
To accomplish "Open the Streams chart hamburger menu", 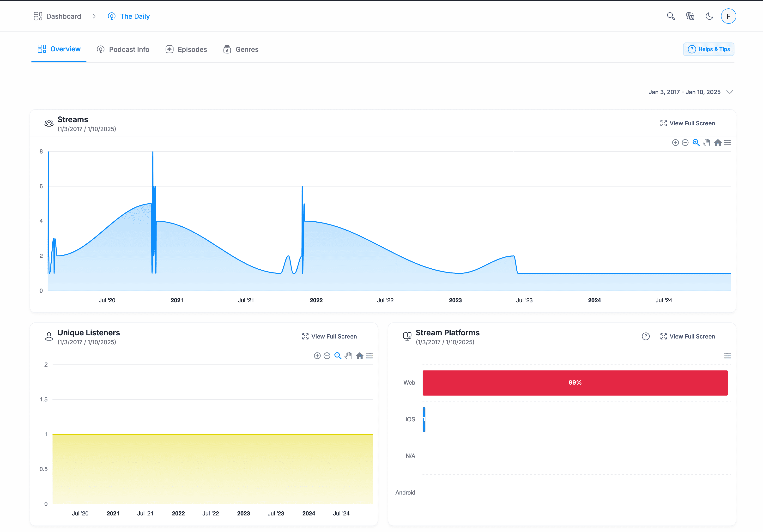I will click(727, 143).
